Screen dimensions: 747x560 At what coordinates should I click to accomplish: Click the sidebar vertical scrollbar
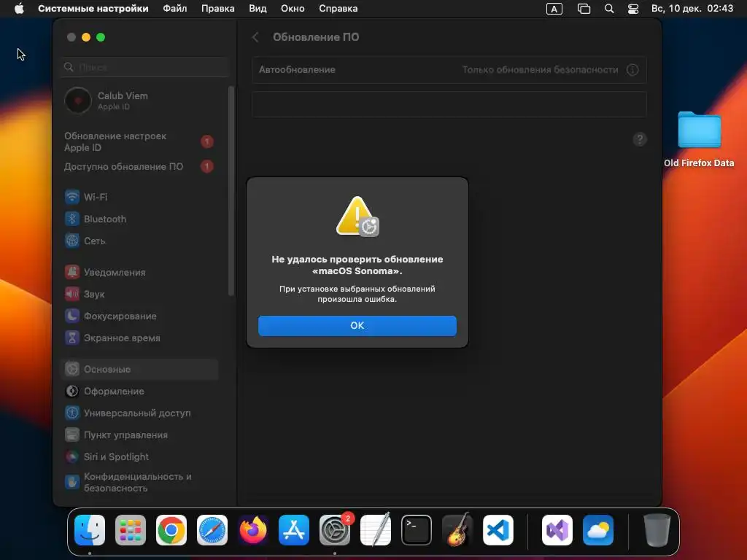click(231, 190)
